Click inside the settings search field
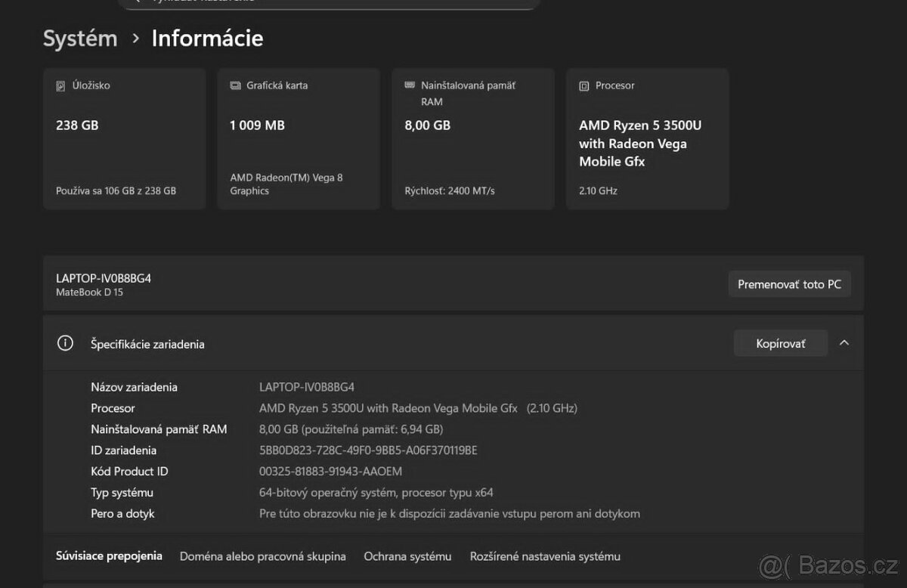This screenshot has width=907, height=588. (325, 2)
